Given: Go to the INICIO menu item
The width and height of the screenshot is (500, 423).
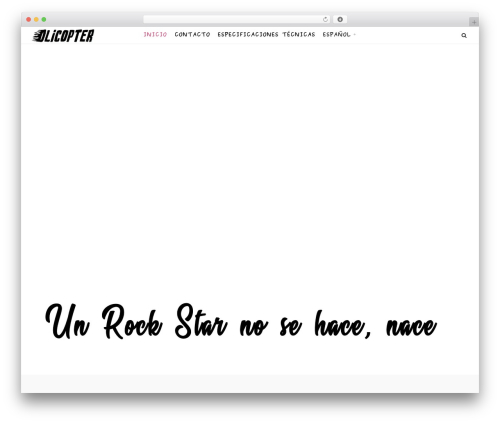Looking at the screenshot, I should [155, 34].
